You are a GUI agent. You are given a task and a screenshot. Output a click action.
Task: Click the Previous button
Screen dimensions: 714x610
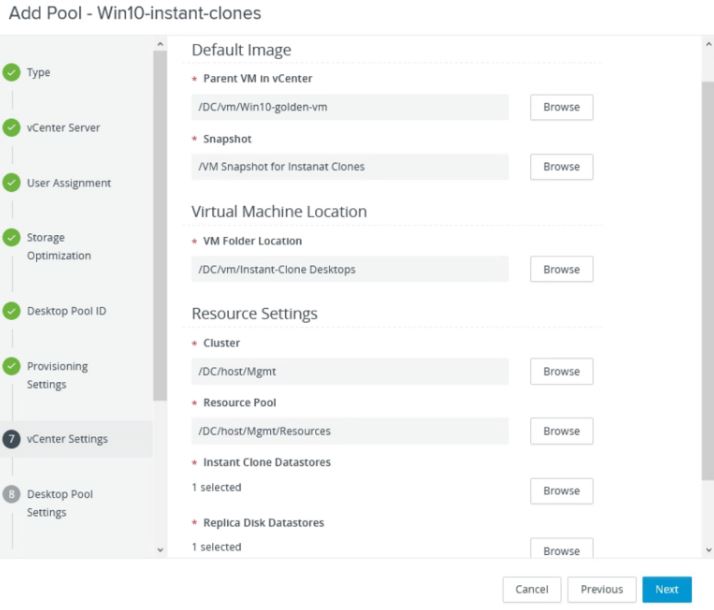point(602,590)
